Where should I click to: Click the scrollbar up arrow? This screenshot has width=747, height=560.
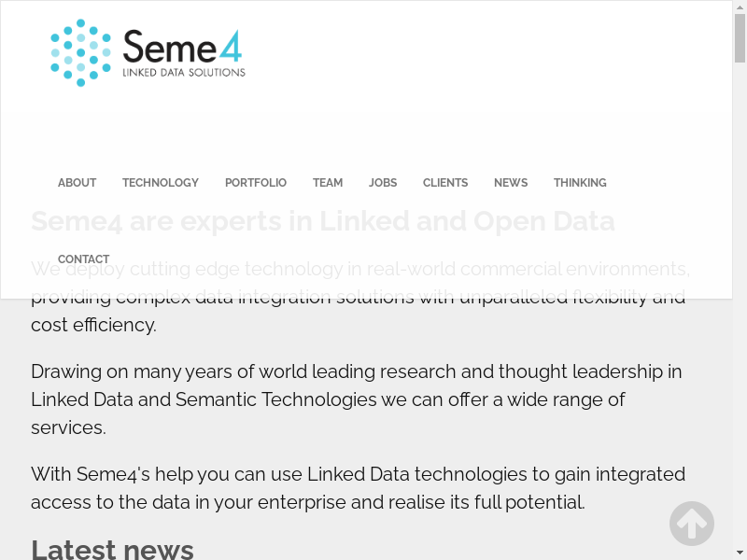click(740, 7)
